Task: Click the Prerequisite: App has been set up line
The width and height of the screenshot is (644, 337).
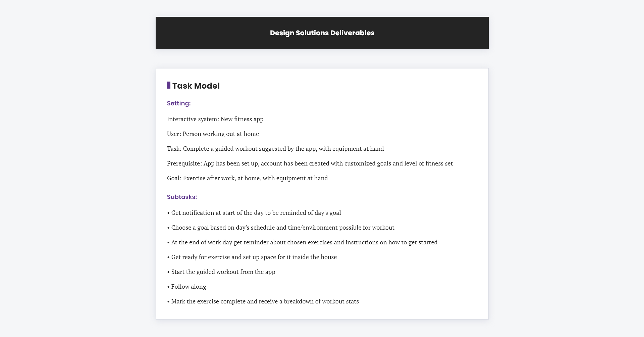Action: click(x=310, y=163)
